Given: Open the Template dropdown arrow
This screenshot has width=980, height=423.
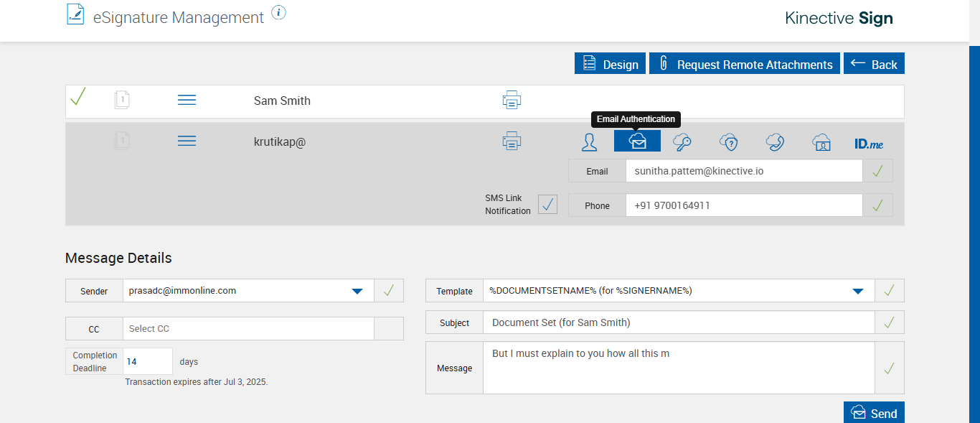Looking at the screenshot, I should (857, 291).
